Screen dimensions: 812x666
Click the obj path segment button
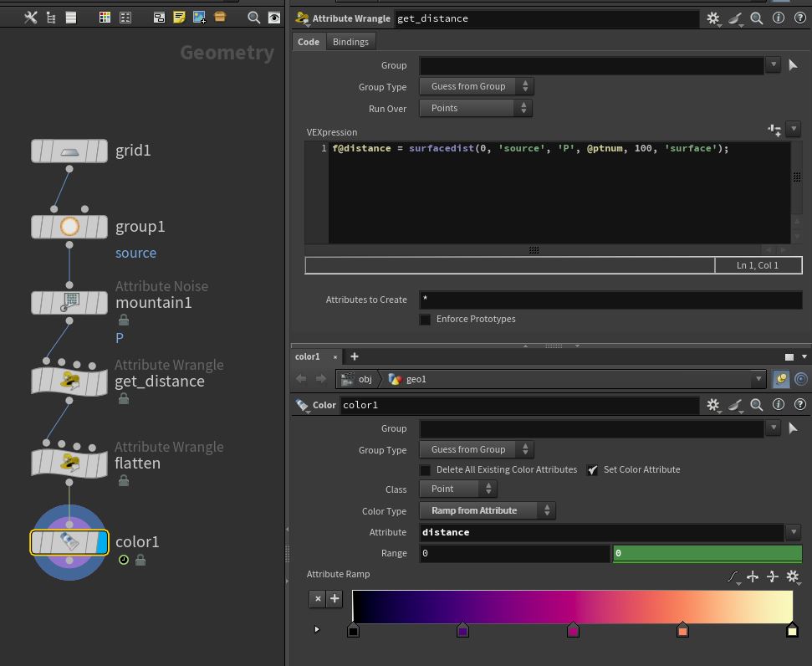(x=358, y=379)
